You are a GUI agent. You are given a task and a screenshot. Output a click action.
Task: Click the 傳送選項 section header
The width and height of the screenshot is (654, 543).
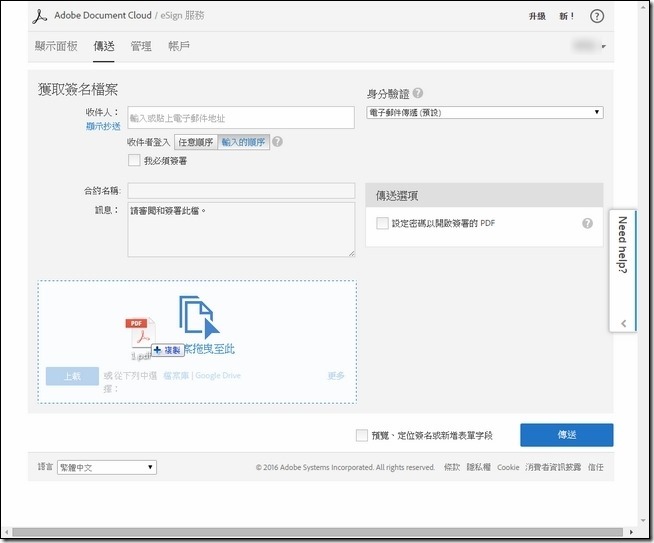coord(484,195)
